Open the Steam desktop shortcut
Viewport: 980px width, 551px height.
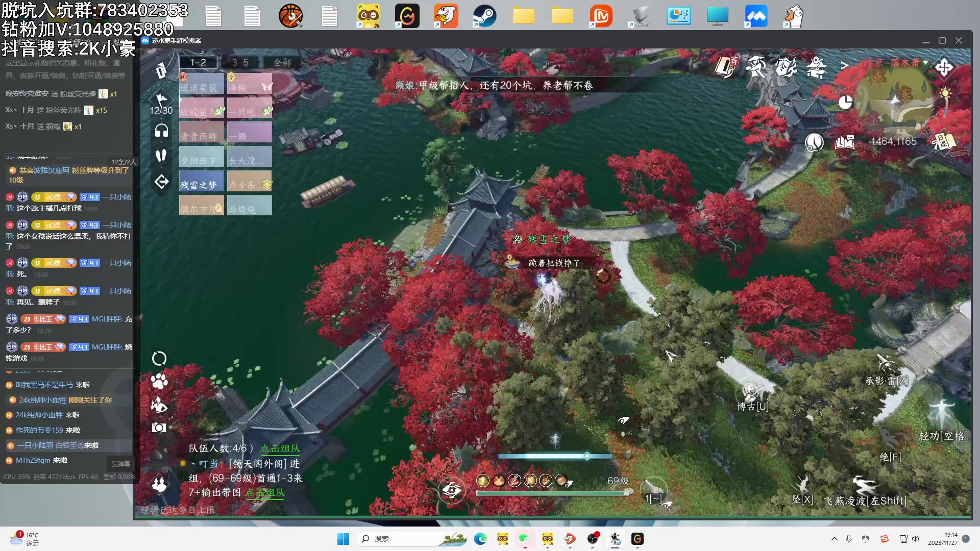[x=484, y=16]
